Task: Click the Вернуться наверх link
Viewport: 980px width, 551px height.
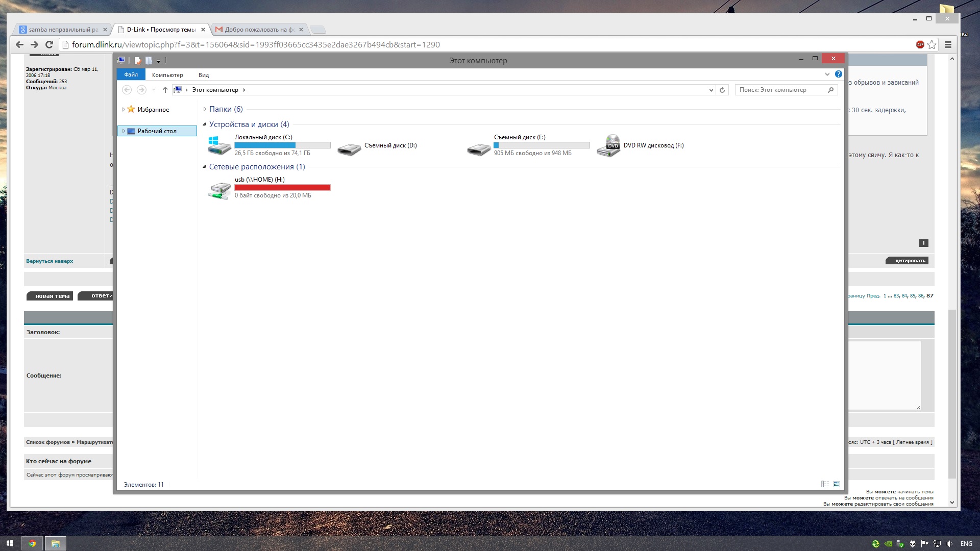Action: (50, 261)
